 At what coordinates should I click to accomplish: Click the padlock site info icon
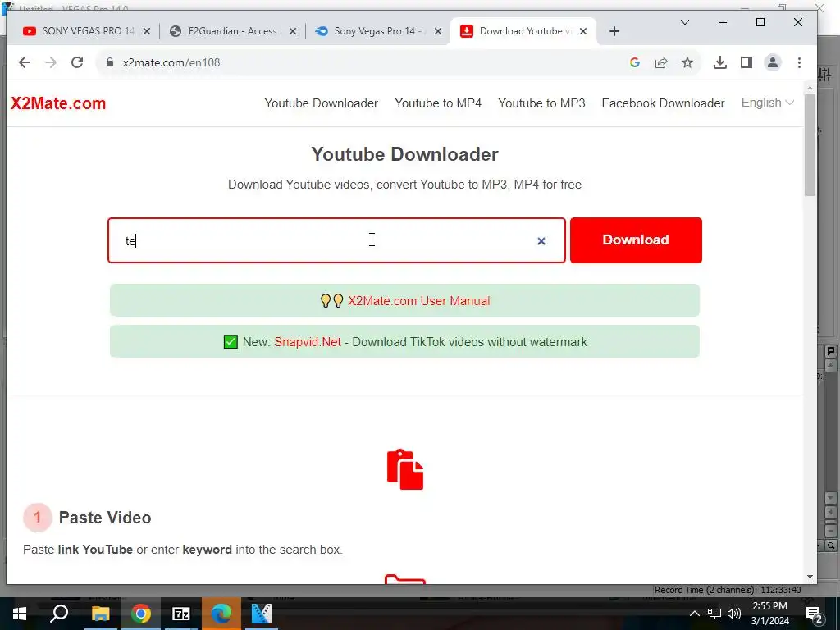coord(110,62)
